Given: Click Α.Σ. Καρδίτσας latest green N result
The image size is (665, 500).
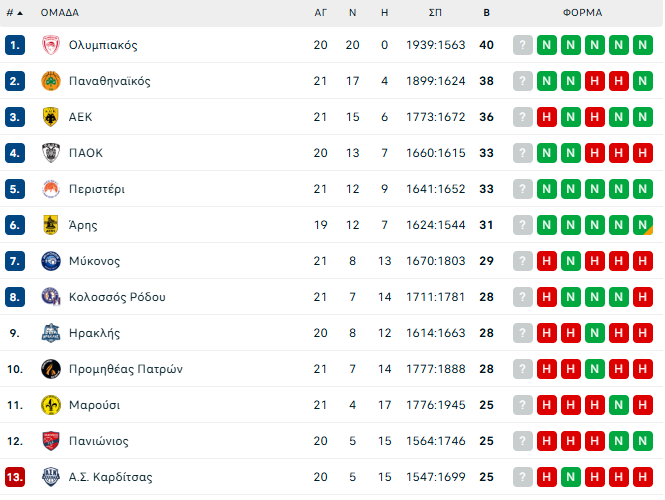Looking at the screenshot, I should 570,477.
